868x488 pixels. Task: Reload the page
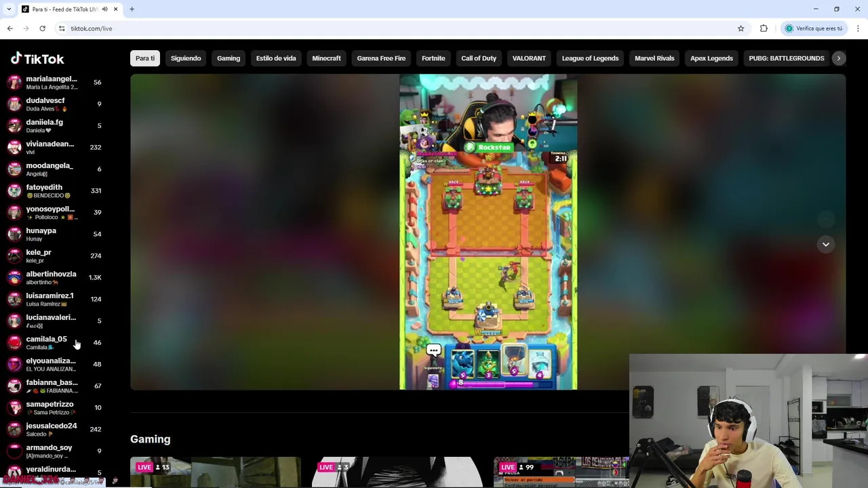[42, 28]
